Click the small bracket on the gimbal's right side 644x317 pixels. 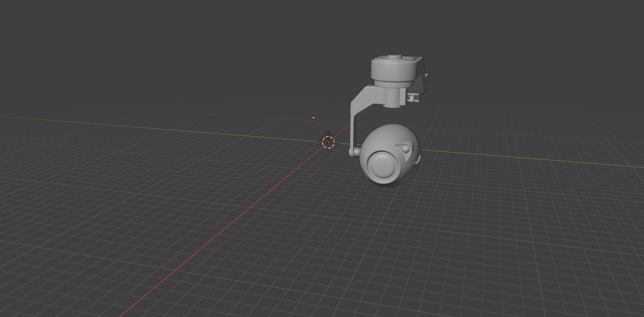point(413,99)
